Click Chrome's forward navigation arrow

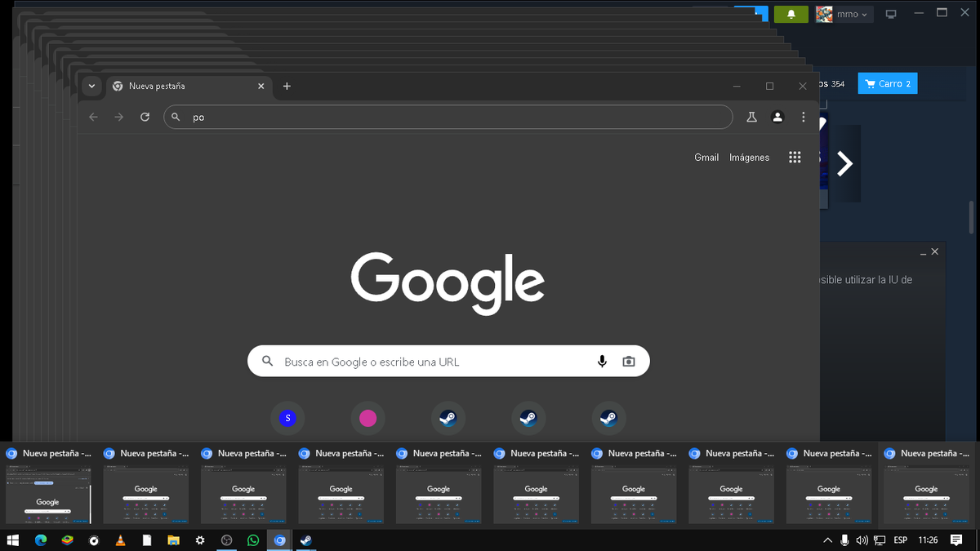tap(119, 117)
